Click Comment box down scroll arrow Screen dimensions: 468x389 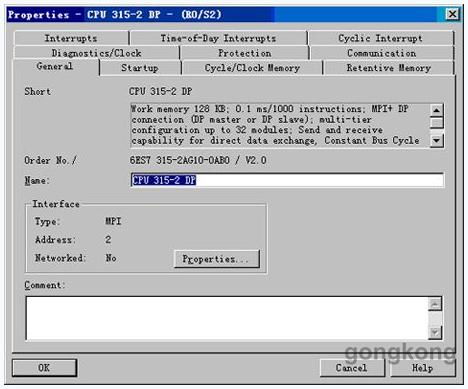click(x=435, y=332)
